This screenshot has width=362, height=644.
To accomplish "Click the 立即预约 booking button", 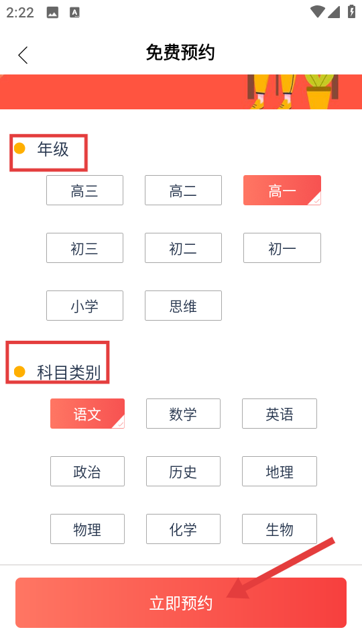I will coord(181,603).
